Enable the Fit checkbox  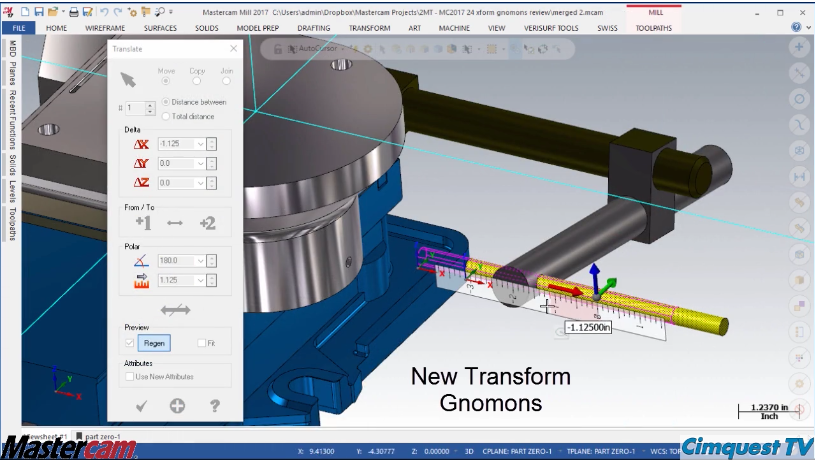202,343
